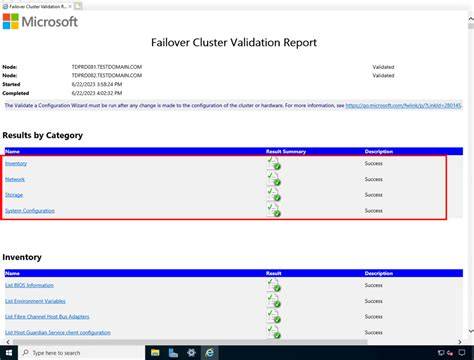The width and height of the screenshot is (474, 360).
Task: Click Result header in the Inventory table
Action: [274, 273]
